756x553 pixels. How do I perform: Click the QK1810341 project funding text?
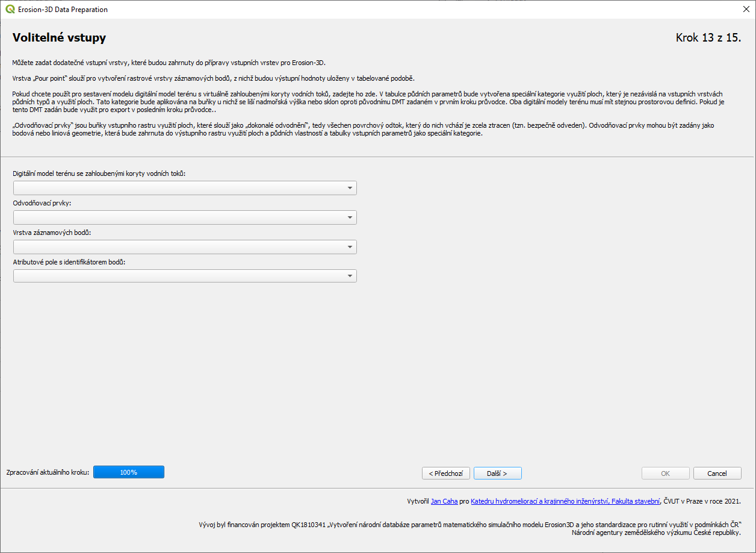tap(469, 528)
